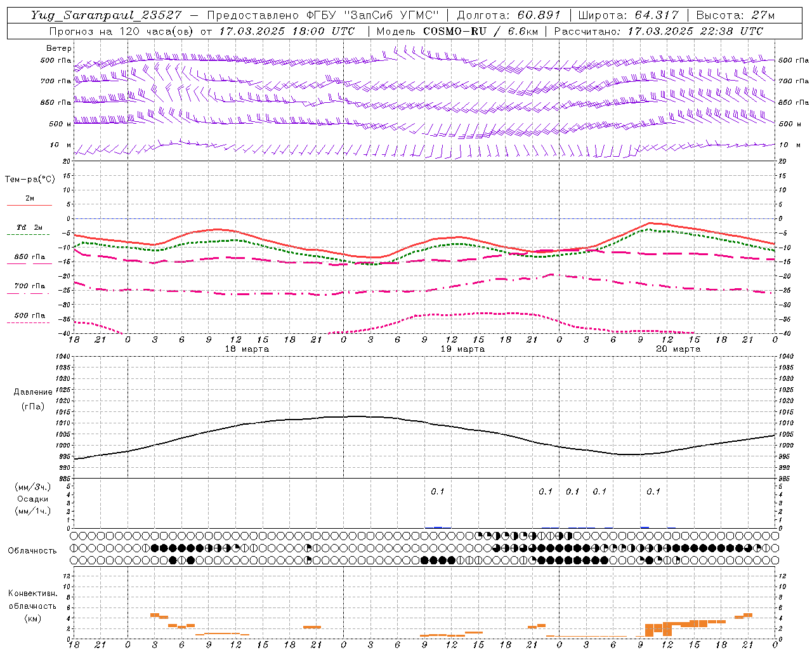Click the 'Давление' pressure panel label
This screenshot has width=812, height=650.
[33, 392]
